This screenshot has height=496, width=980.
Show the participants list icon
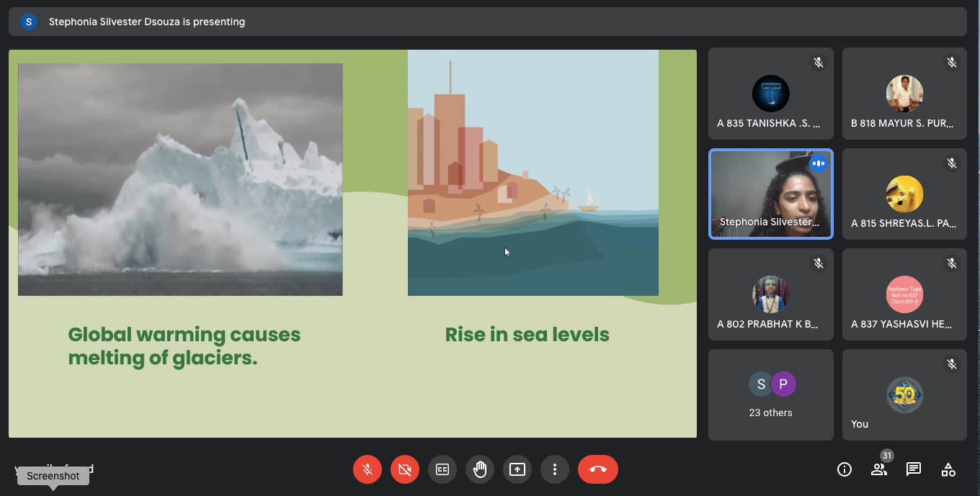click(x=879, y=469)
